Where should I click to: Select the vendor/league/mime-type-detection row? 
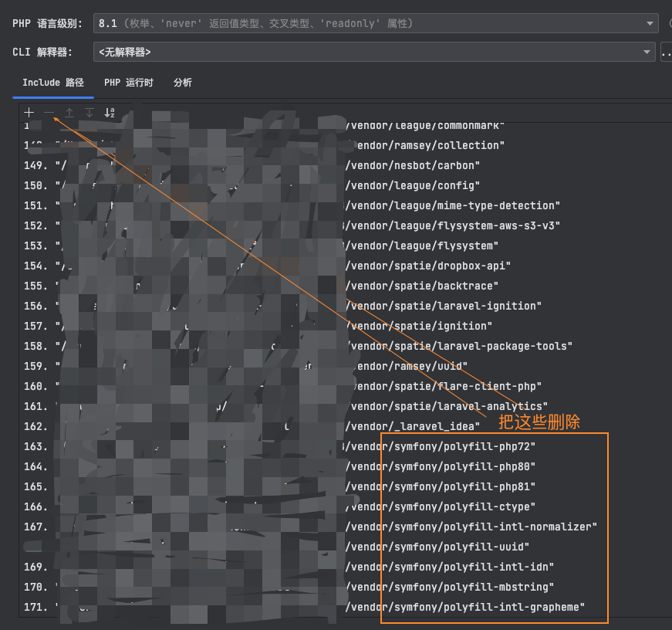[x=346, y=206]
